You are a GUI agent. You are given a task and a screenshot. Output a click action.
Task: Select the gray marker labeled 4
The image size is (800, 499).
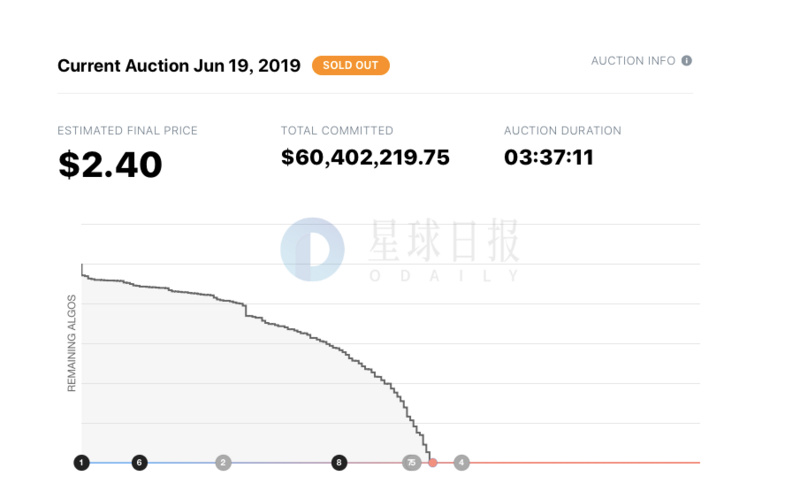(x=461, y=462)
